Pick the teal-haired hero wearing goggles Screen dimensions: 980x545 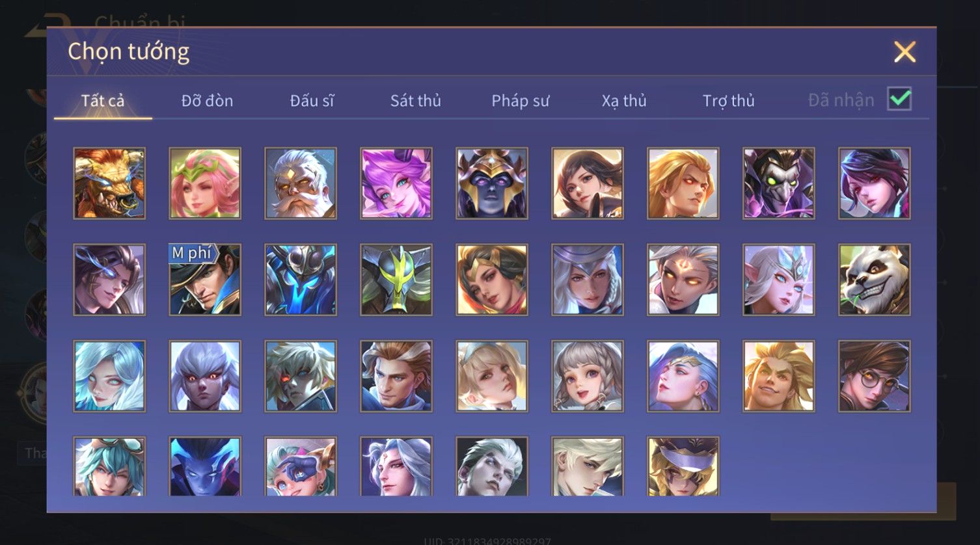(109, 466)
